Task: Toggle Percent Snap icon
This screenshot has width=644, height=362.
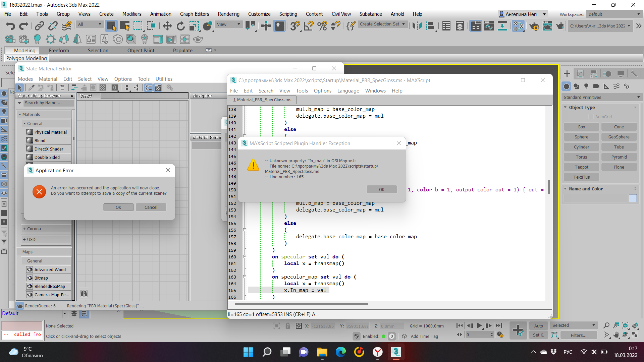Action: (322, 26)
